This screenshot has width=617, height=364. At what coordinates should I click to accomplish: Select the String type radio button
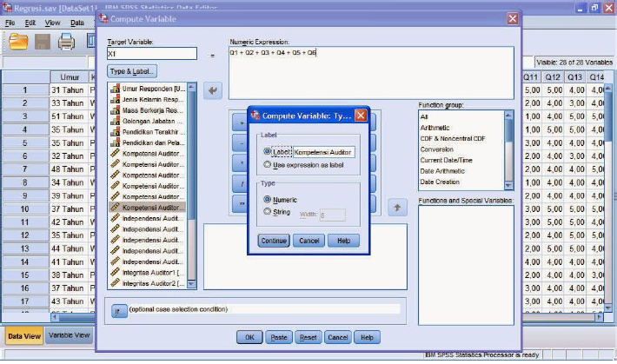268,211
